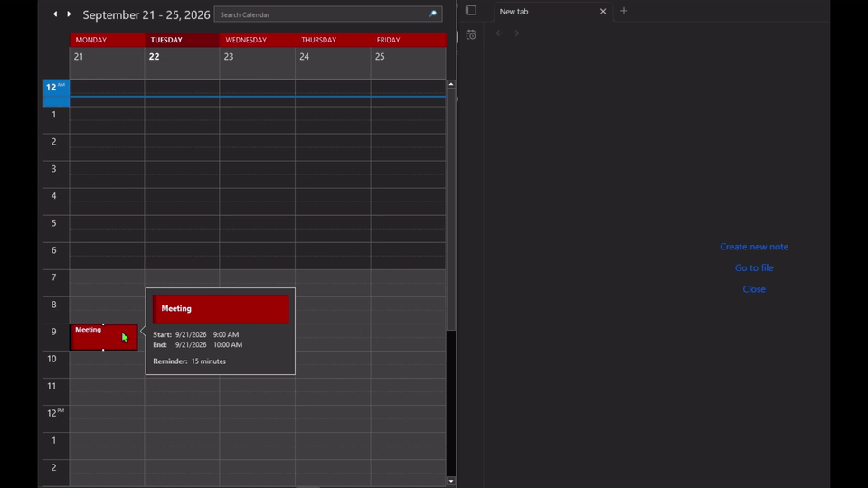Click the 10 time label
The image size is (868, 488).
pyautogui.click(x=52, y=359)
